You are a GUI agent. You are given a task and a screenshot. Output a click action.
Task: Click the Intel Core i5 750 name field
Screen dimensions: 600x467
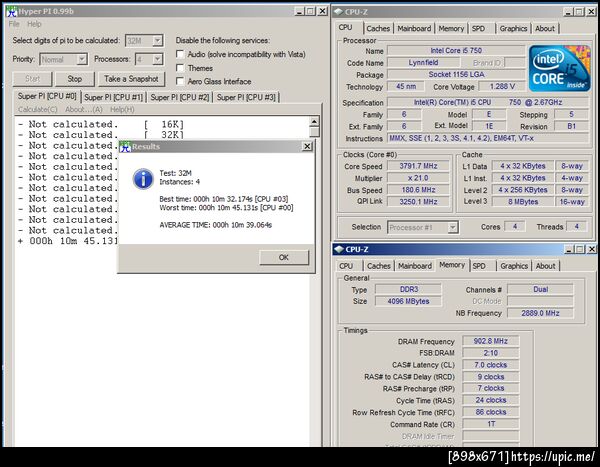456,51
